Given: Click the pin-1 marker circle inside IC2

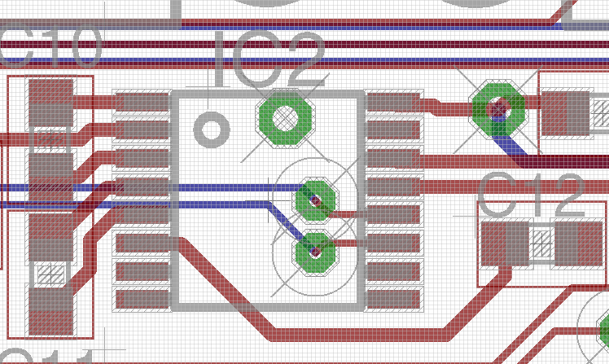Looking at the screenshot, I should [x=212, y=129].
